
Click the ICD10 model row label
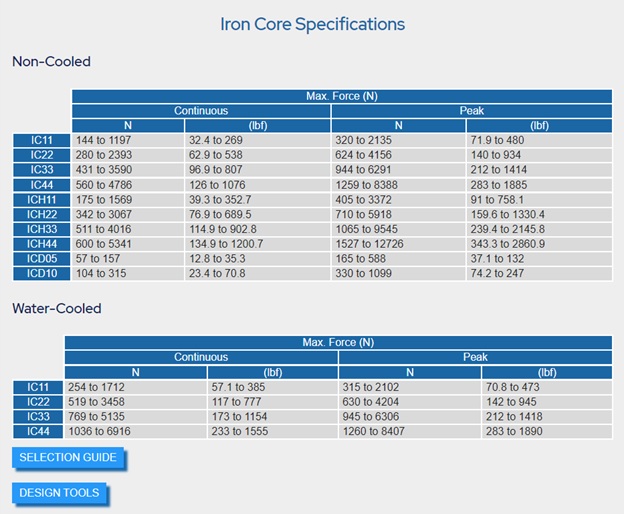[42, 273]
